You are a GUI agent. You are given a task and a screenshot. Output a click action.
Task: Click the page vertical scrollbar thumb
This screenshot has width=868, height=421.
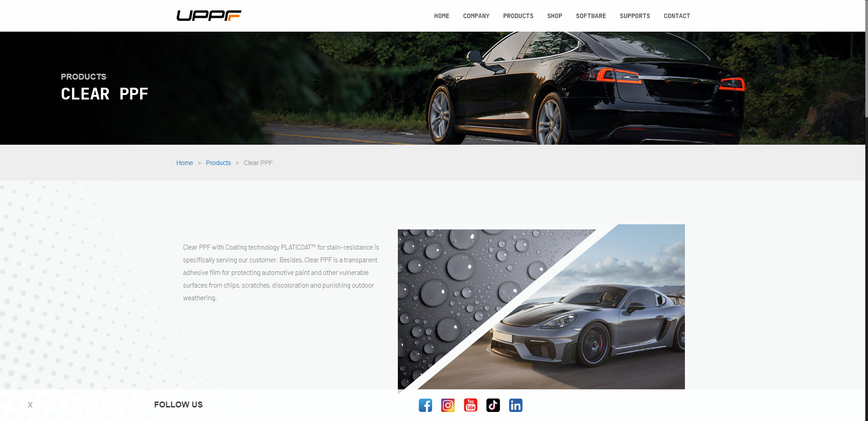(866, 59)
